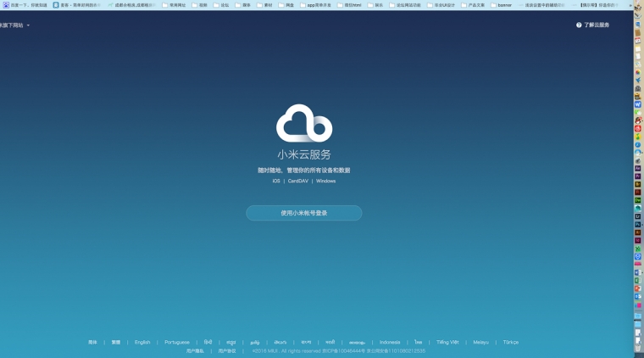Launch Photoshop (Ps) from the dock
Image resolution: width=644 pixels, height=358 pixels.
point(638,225)
